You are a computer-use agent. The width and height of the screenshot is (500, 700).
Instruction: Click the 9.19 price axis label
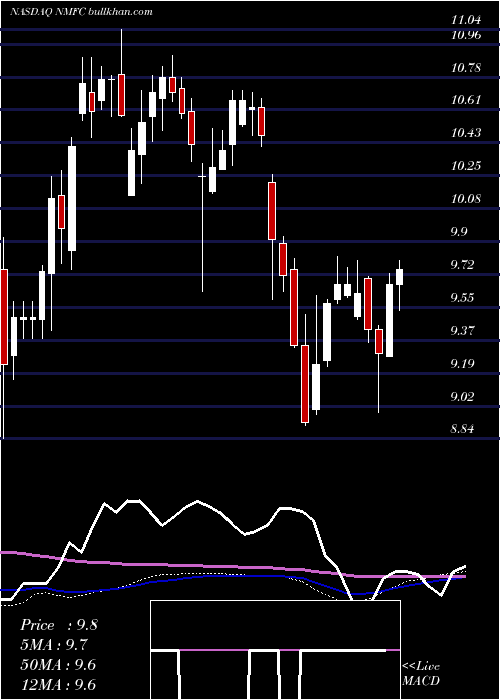(x=462, y=363)
